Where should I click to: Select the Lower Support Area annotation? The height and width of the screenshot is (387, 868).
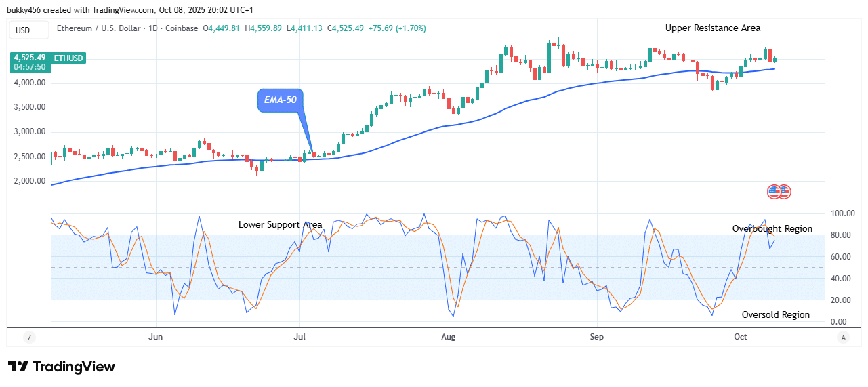pos(280,225)
